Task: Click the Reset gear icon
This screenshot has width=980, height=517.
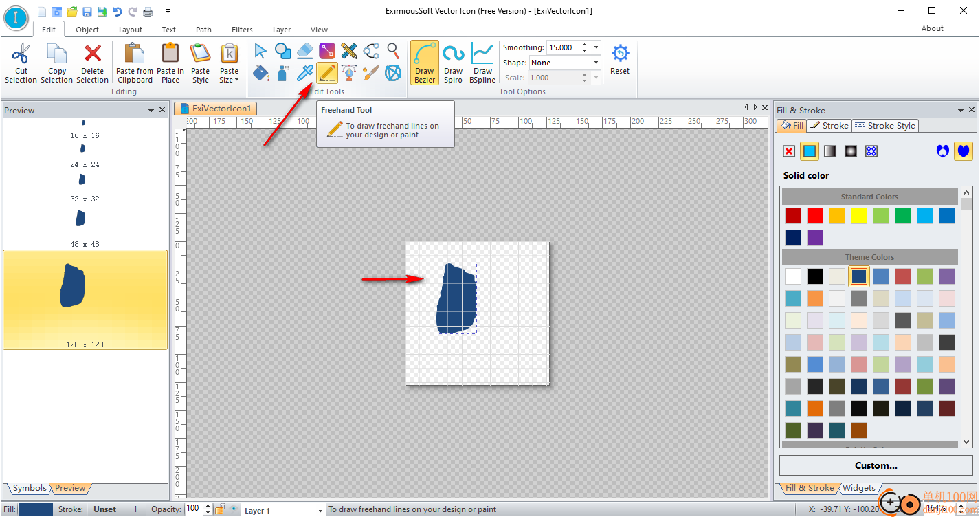Action: [x=620, y=53]
